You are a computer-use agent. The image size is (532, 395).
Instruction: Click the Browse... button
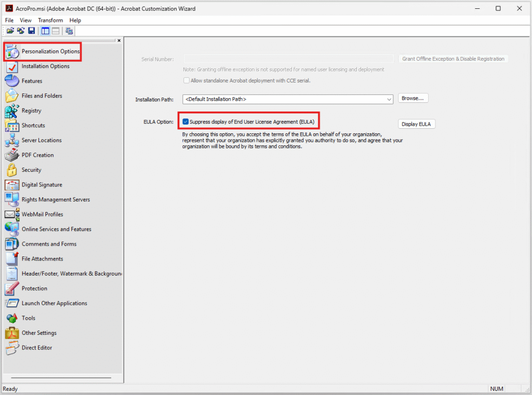[x=413, y=98]
